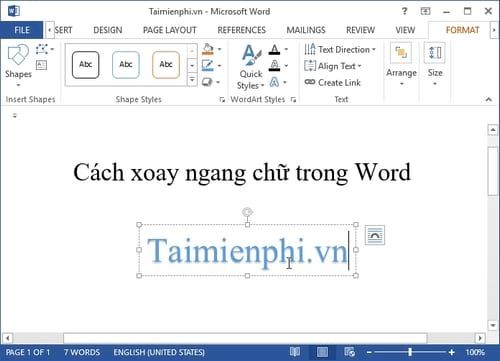Open the FILE tab
The height and width of the screenshot is (361, 500).
pos(22,30)
